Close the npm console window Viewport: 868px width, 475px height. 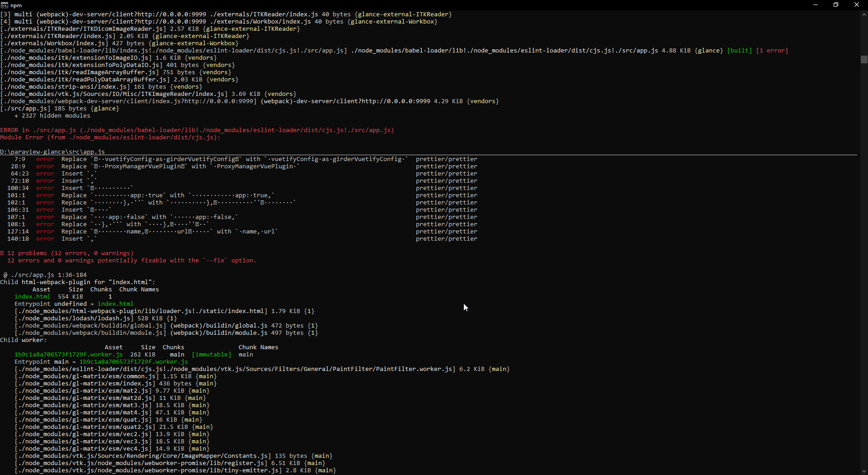click(x=856, y=5)
